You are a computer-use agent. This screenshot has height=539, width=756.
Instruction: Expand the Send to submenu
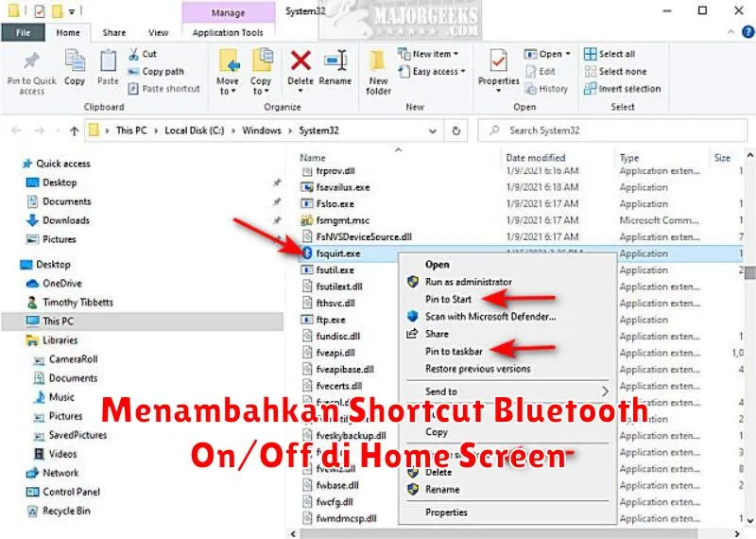507,391
